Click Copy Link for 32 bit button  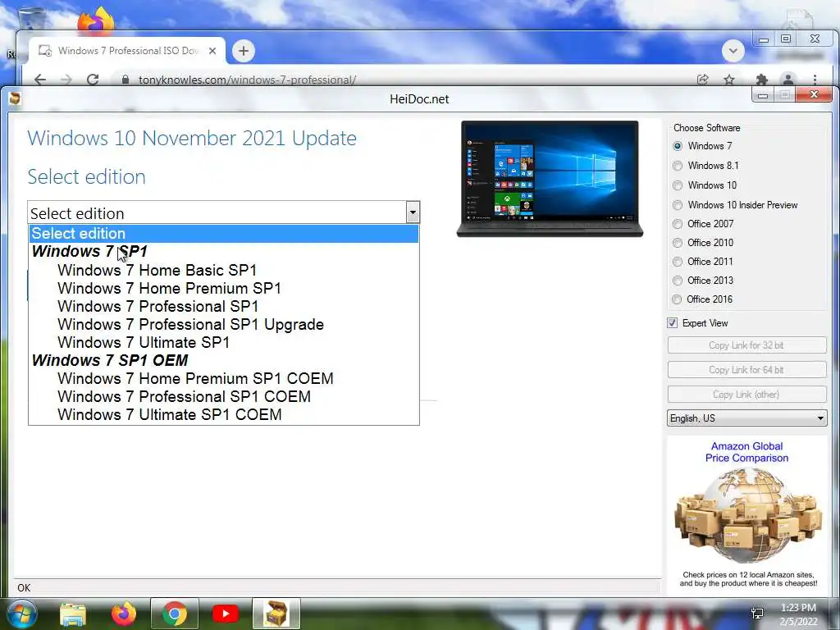pos(746,345)
